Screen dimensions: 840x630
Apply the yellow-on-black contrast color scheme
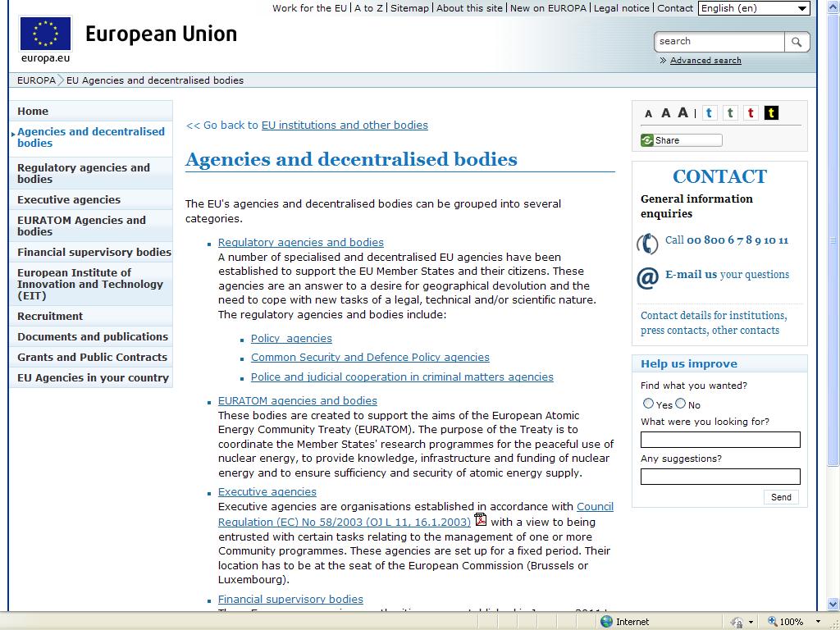771,113
